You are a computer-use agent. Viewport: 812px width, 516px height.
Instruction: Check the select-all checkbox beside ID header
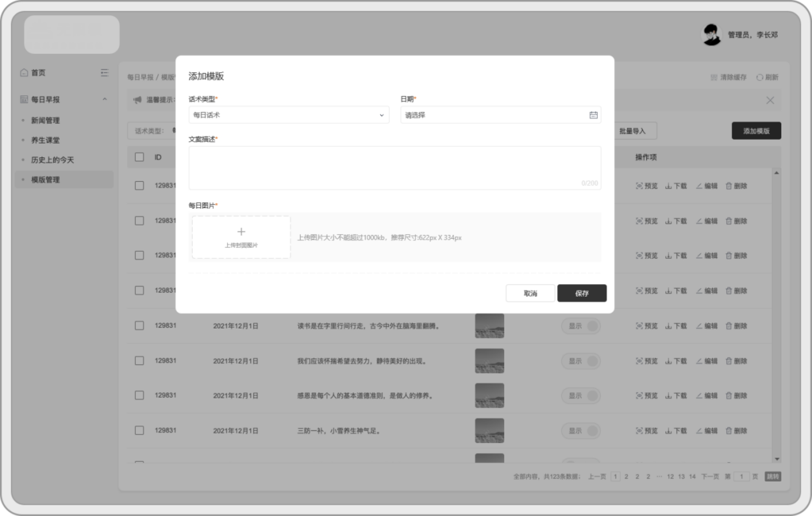click(x=139, y=157)
